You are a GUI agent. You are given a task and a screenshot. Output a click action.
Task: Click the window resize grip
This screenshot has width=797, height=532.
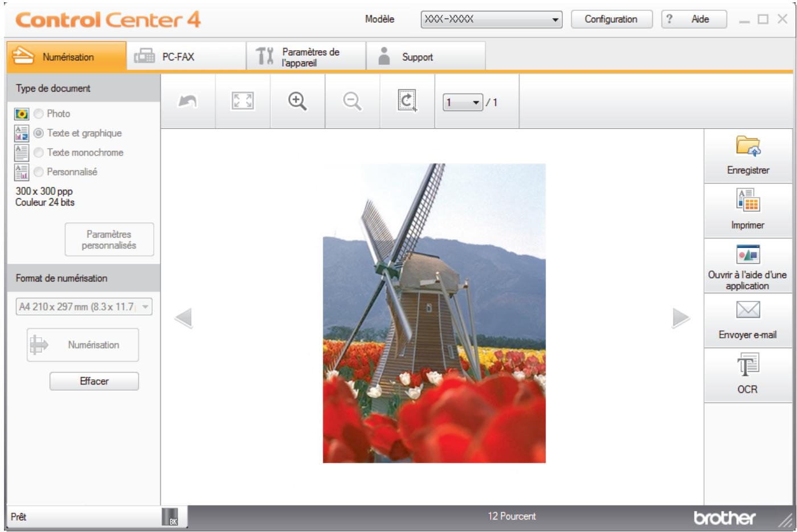tap(786, 519)
